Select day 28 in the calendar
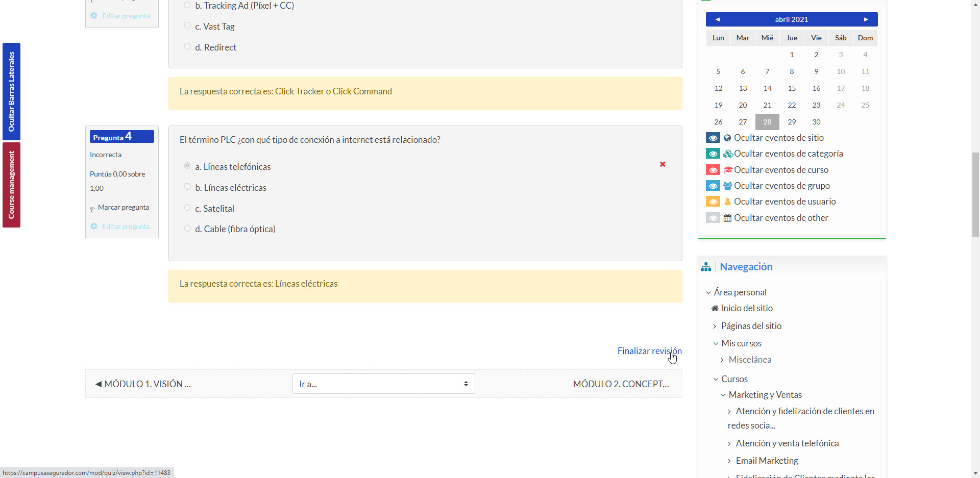 pyautogui.click(x=767, y=122)
